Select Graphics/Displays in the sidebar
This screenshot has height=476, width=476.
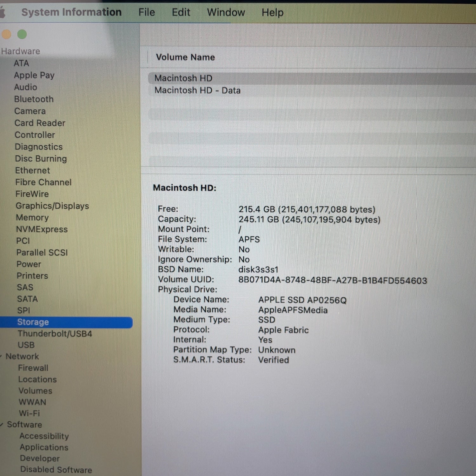pos(52,206)
